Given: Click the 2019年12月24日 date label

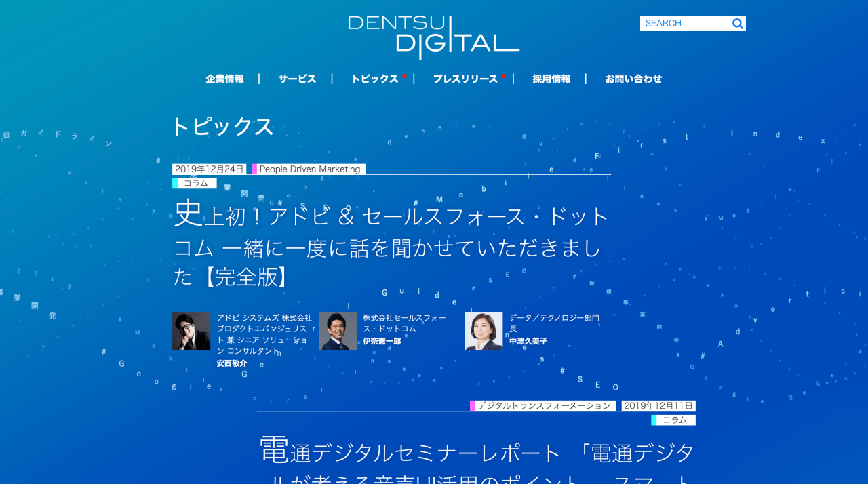Looking at the screenshot, I should (209, 169).
